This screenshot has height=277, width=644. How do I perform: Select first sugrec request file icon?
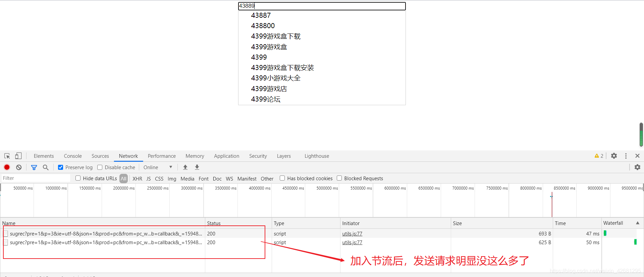[6, 234]
